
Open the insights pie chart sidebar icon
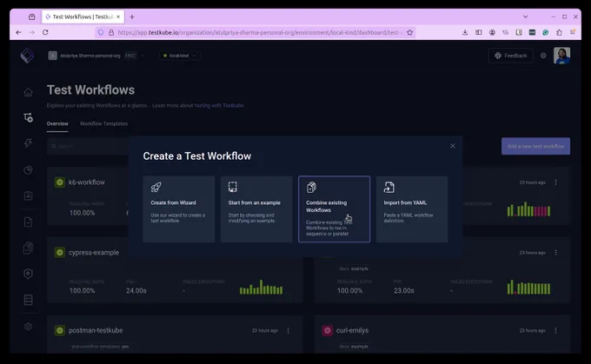tap(29, 170)
